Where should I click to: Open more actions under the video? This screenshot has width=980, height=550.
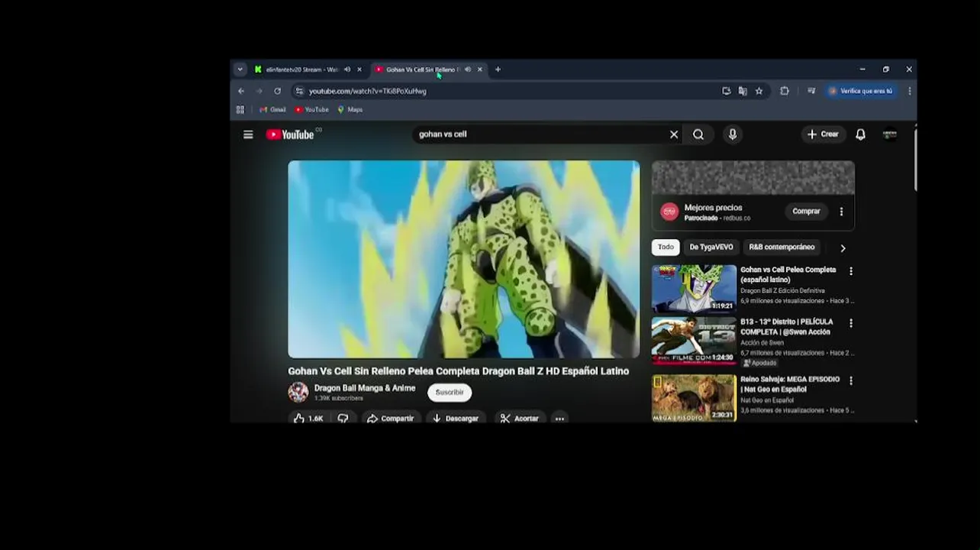click(559, 419)
